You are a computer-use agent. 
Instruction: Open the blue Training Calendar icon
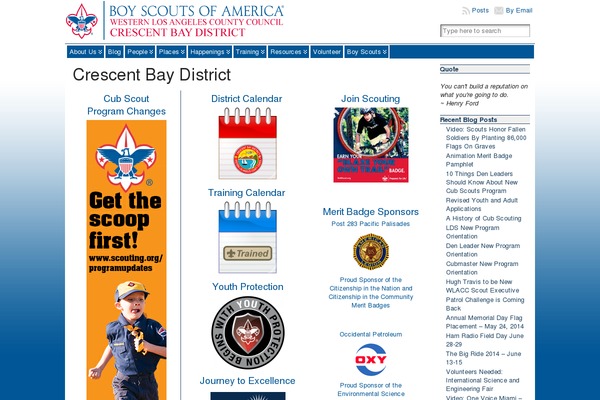(x=248, y=237)
